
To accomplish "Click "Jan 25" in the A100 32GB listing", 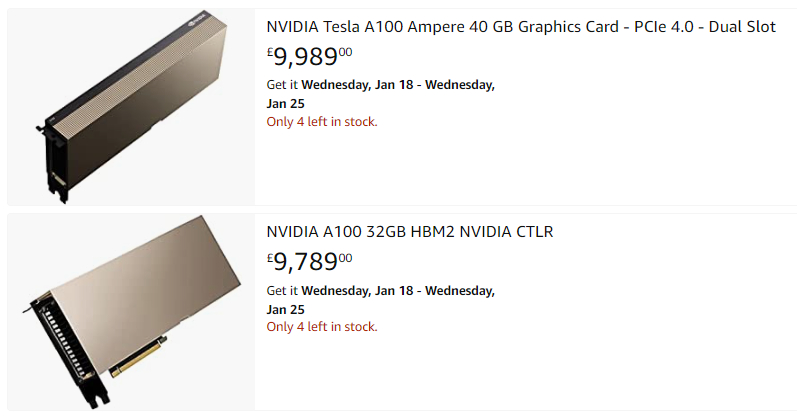I will click(x=286, y=309).
